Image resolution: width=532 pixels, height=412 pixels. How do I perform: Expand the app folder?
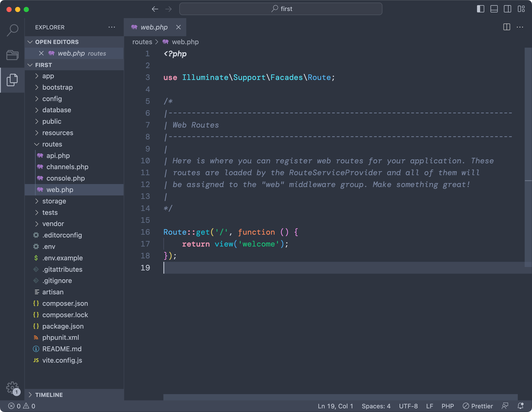pyautogui.click(x=48, y=76)
